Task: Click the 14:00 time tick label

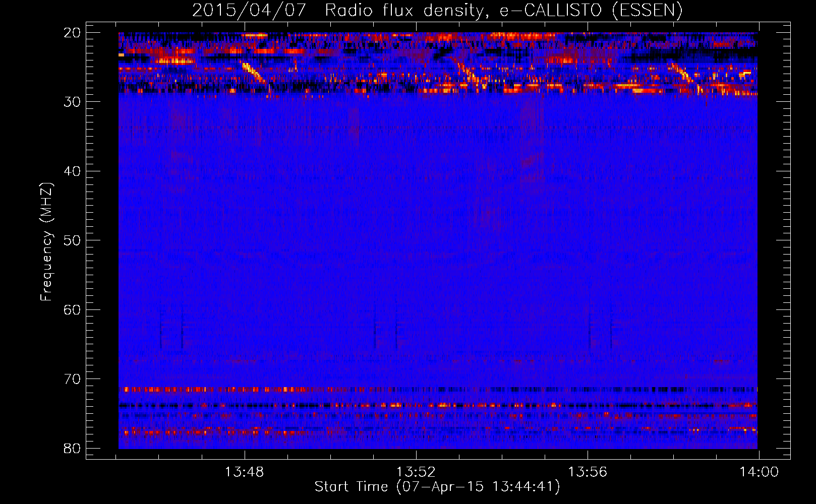Action: click(759, 472)
